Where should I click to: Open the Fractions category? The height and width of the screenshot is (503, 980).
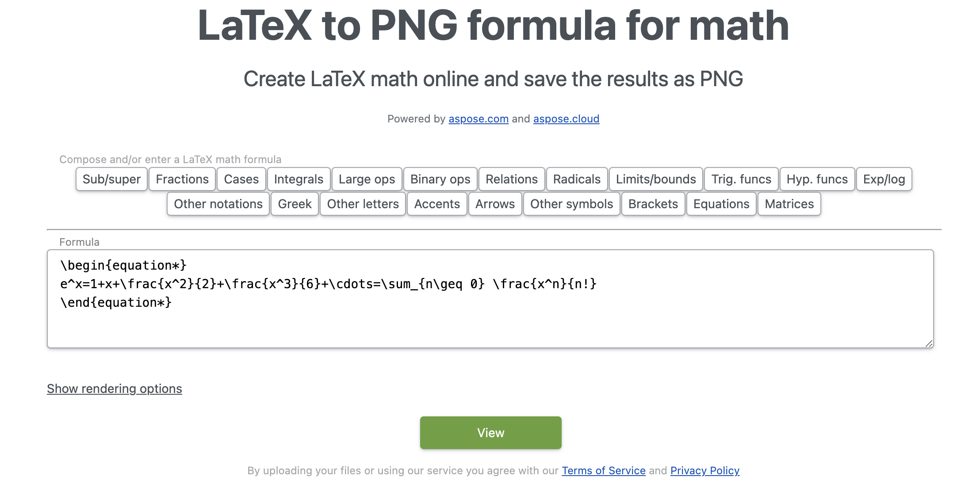(182, 179)
